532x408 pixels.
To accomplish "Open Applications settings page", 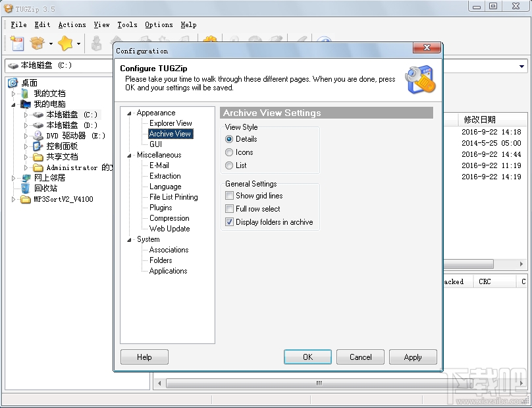I will (x=168, y=271).
